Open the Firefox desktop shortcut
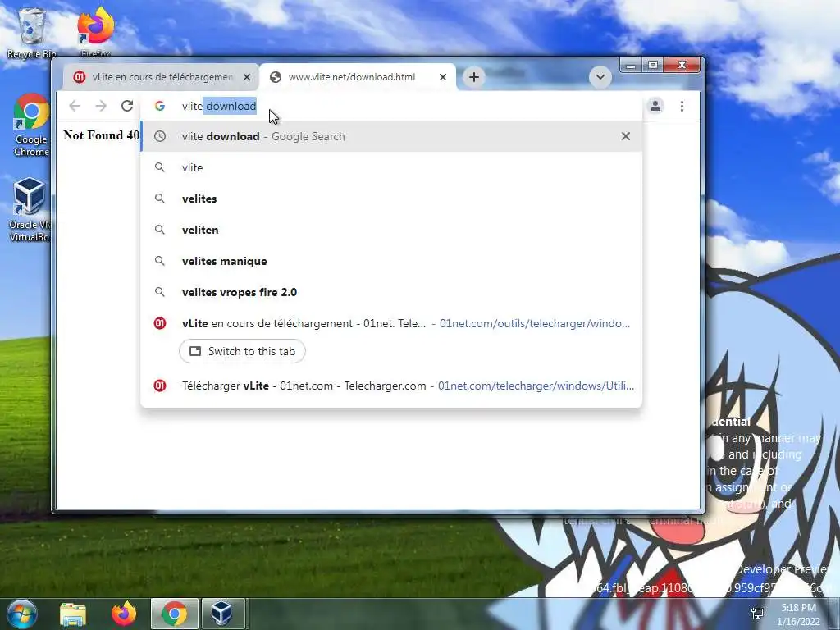 (x=96, y=32)
